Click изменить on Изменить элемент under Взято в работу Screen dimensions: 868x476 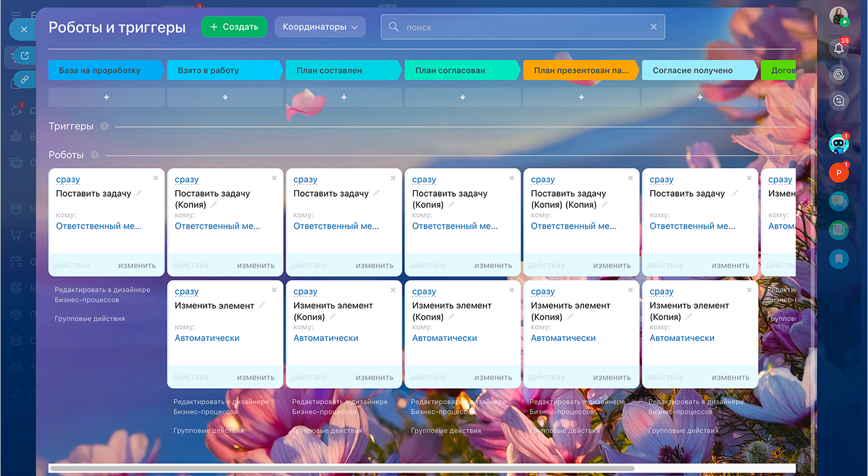point(256,377)
